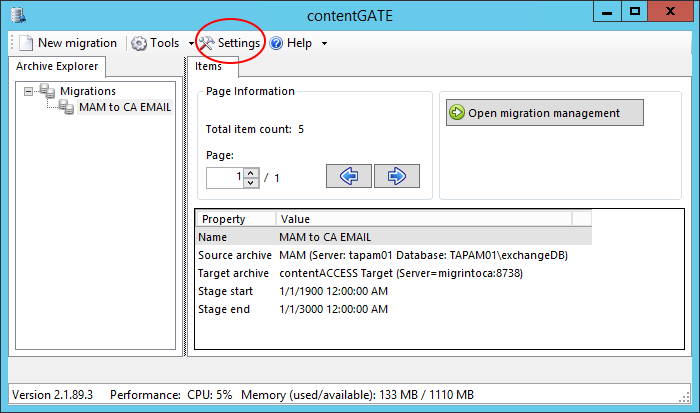Viewport: 700px width, 413px height.
Task: Click the Property column header
Action: 236,219
